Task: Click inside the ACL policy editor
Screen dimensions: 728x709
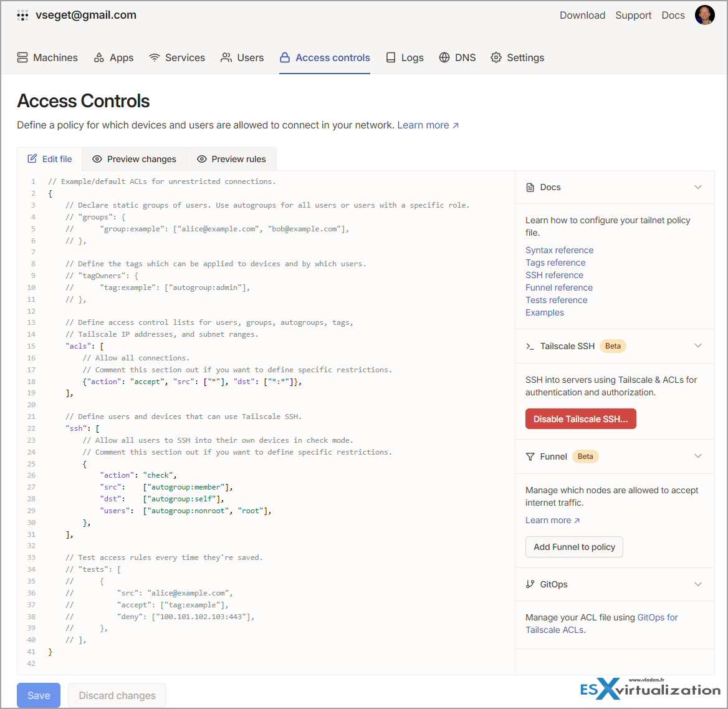Action: 280,405
